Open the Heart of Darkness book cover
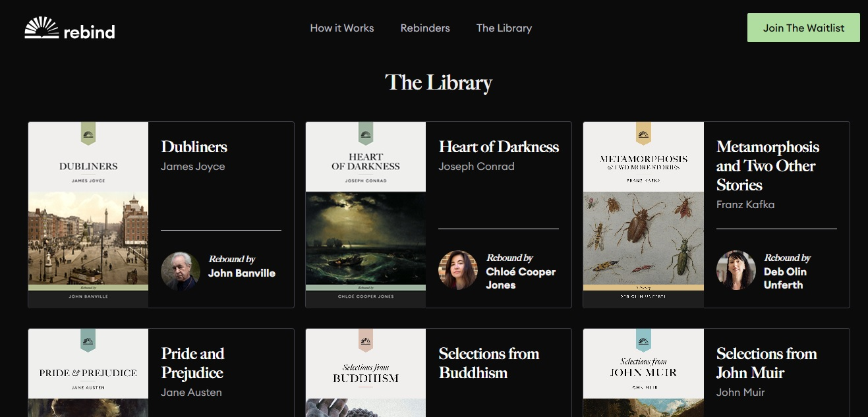 coord(366,215)
